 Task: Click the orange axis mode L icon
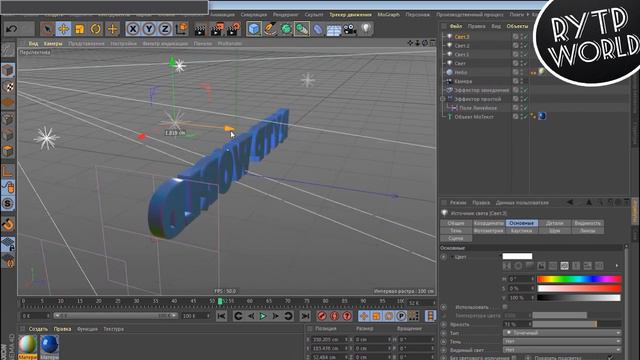click(x=8, y=171)
